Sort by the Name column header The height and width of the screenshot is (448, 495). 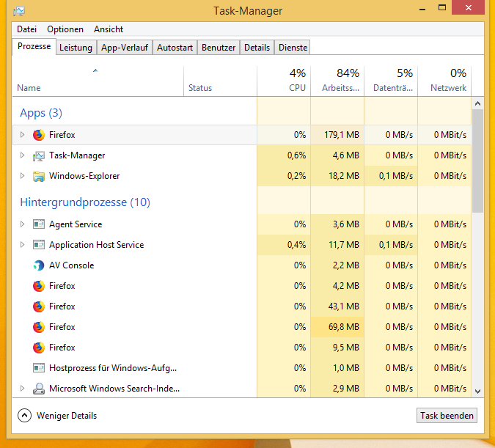98,81
